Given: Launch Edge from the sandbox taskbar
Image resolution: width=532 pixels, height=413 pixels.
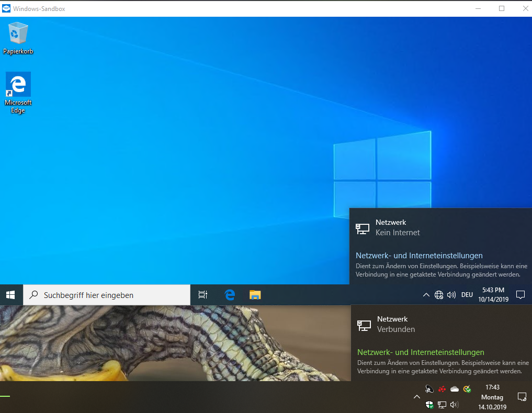Looking at the screenshot, I should point(230,295).
